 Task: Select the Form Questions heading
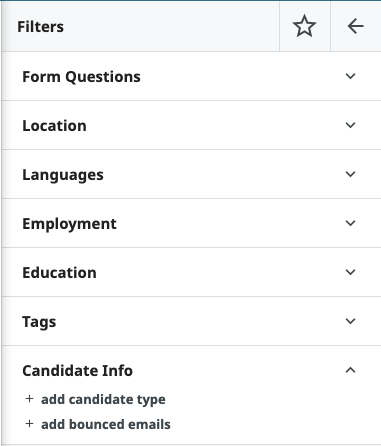pos(81,77)
